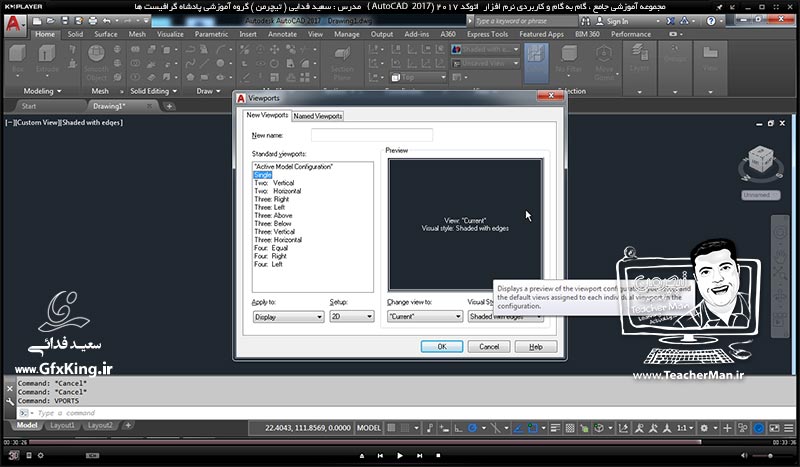Click the KMPlayer stop button
This screenshot has width=800, height=467.
438,455
